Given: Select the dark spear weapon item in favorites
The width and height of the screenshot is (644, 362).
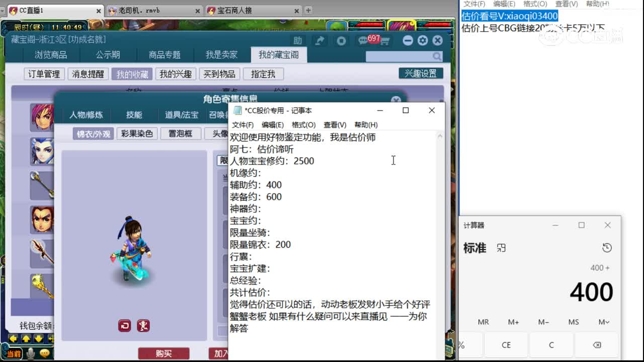Looking at the screenshot, I should click(x=42, y=253).
